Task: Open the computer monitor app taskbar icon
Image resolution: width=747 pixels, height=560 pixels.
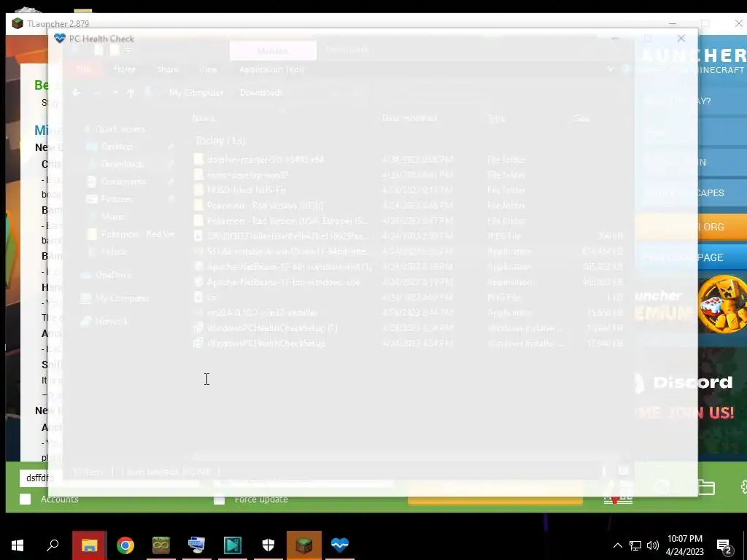Action: point(197,545)
